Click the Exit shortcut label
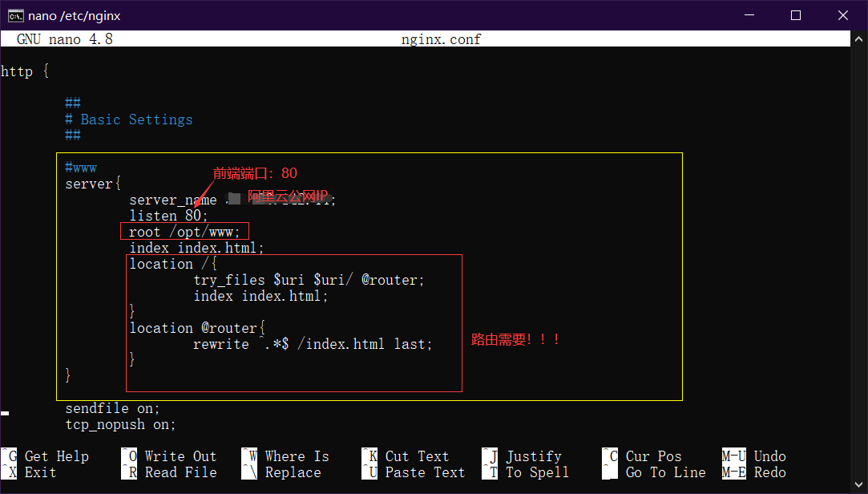The width and height of the screenshot is (868, 494). 40,472
